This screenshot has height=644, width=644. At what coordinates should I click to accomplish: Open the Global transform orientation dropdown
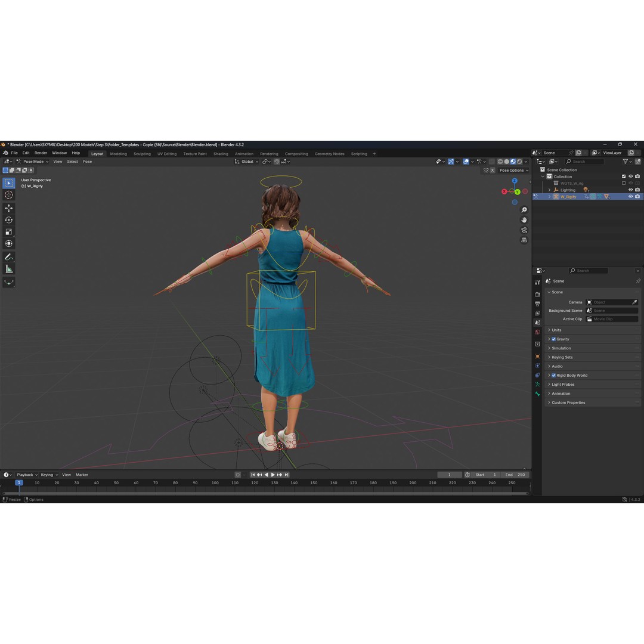(246, 162)
